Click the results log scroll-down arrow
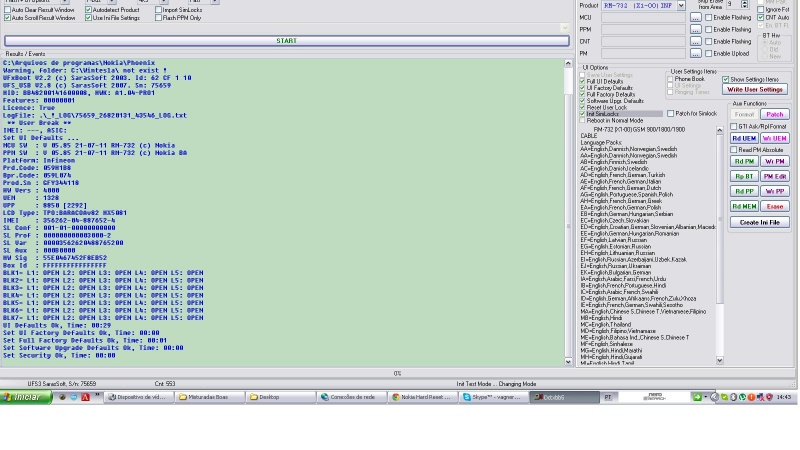The image size is (800, 450). click(x=568, y=361)
